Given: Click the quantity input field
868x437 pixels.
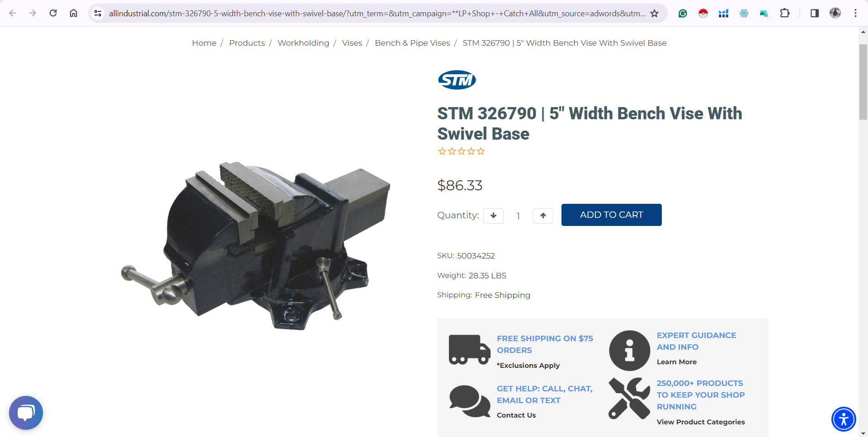Looking at the screenshot, I should click(518, 216).
